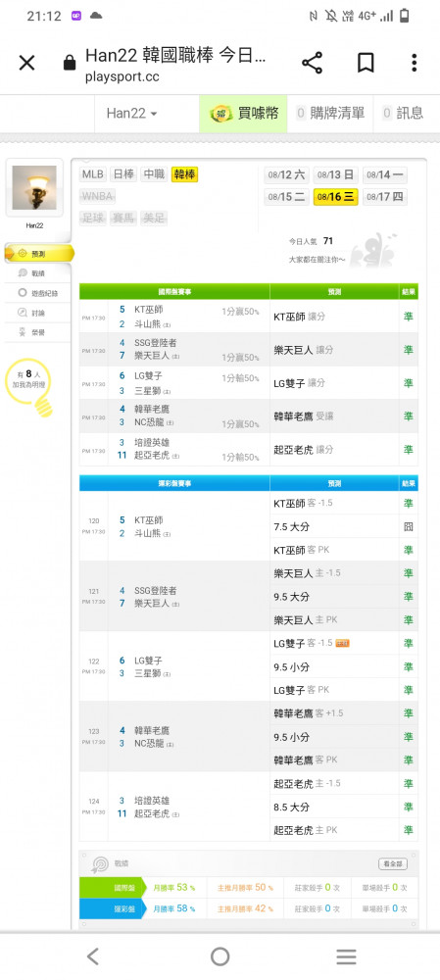The image size is (440, 980).
Task: Bookmark this page with bookmark icon
Action: click(366, 63)
